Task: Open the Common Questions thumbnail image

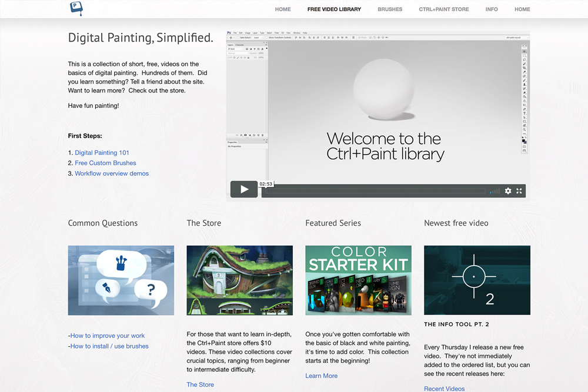Action: pyautogui.click(x=121, y=280)
